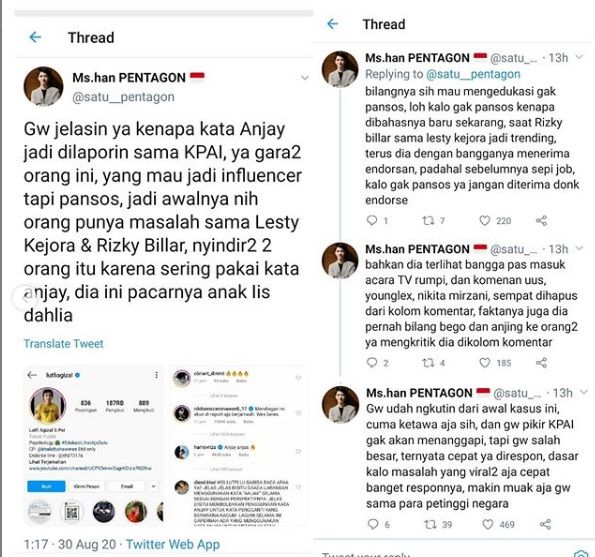Click Translate Tweet link
595x557 pixels.
(63, 344)
